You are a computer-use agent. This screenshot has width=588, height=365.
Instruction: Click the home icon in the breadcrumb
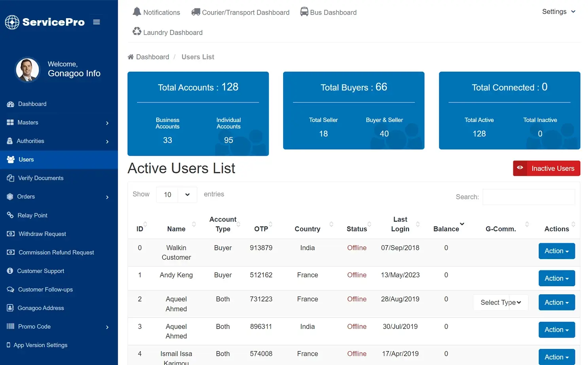pos(130,57)
